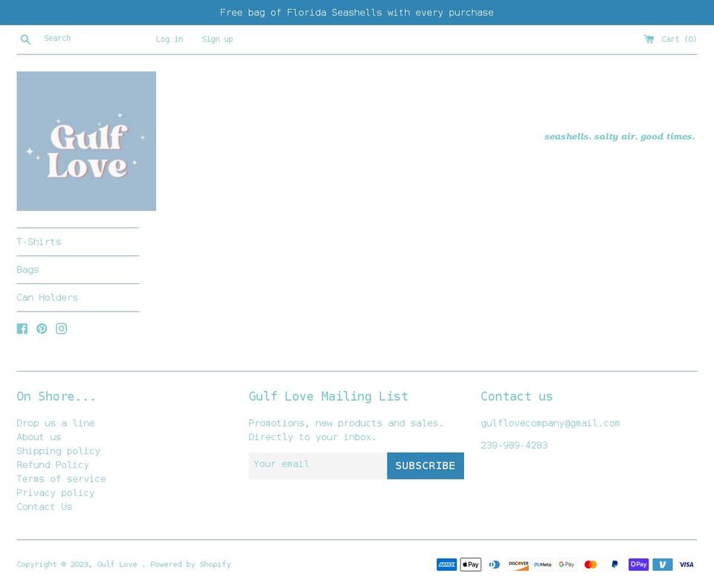Open the Gulf Love Facebook page icon
This screenshot has width=714, height=588.
click(x=22, y=328)
